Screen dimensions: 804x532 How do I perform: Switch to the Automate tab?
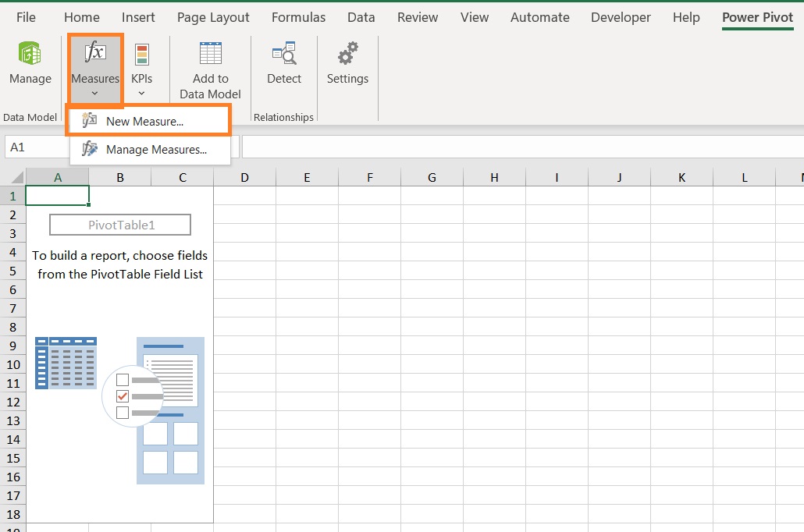[x=540, y=17]
